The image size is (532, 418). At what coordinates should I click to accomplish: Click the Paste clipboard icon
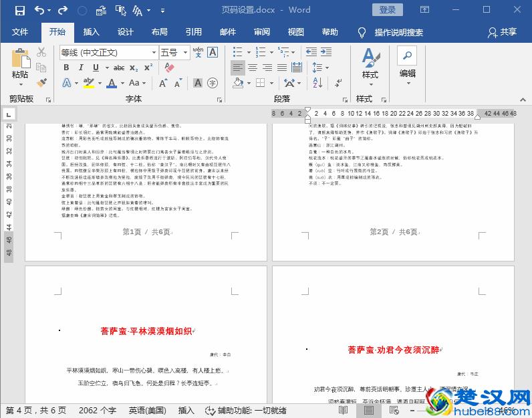(20, 59)
